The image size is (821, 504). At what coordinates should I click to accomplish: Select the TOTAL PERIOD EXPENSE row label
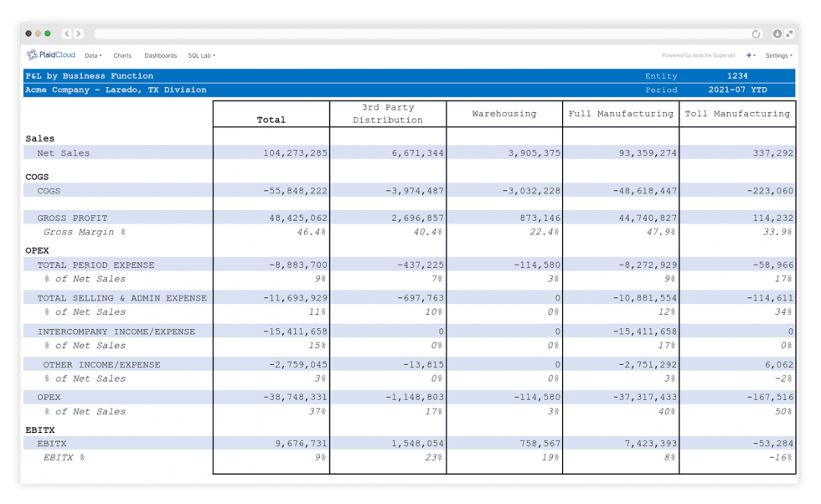(x=96, y=265)
